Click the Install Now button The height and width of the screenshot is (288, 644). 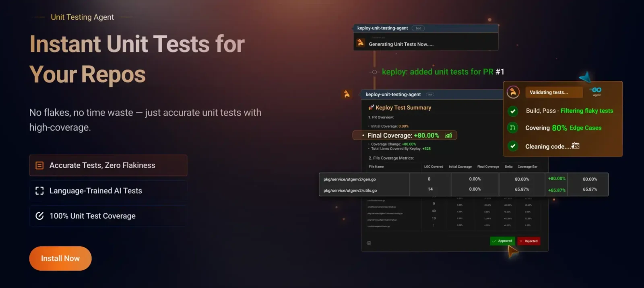[60, 258]
